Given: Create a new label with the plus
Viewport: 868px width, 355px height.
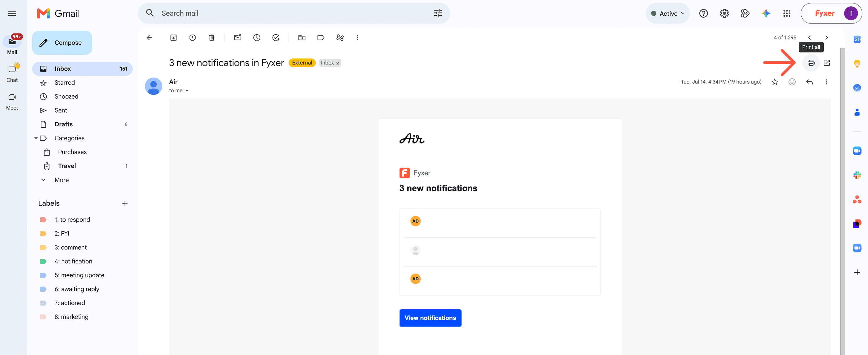Looking at the screenshot, I should point(125,203).
